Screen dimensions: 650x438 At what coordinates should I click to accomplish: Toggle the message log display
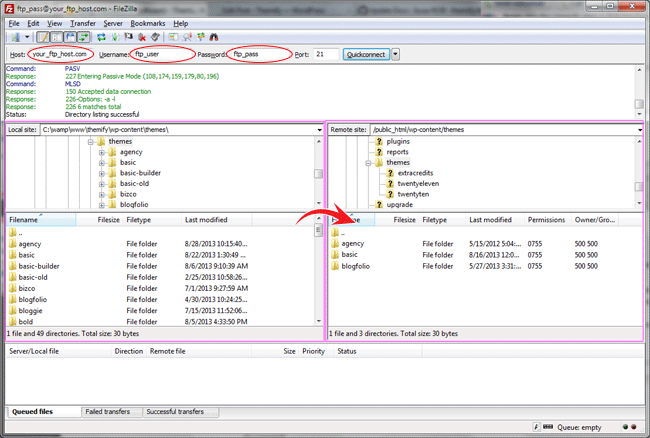43,37
